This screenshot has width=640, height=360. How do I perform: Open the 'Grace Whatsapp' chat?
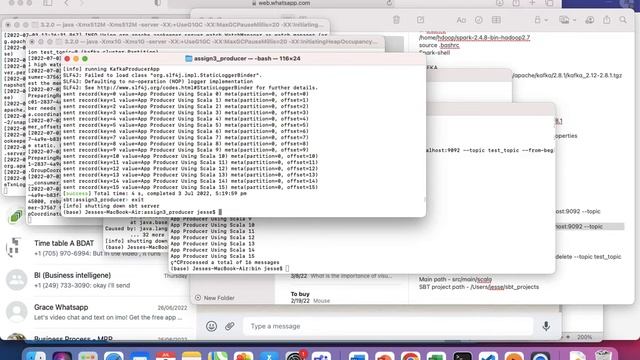pos(97,312)
